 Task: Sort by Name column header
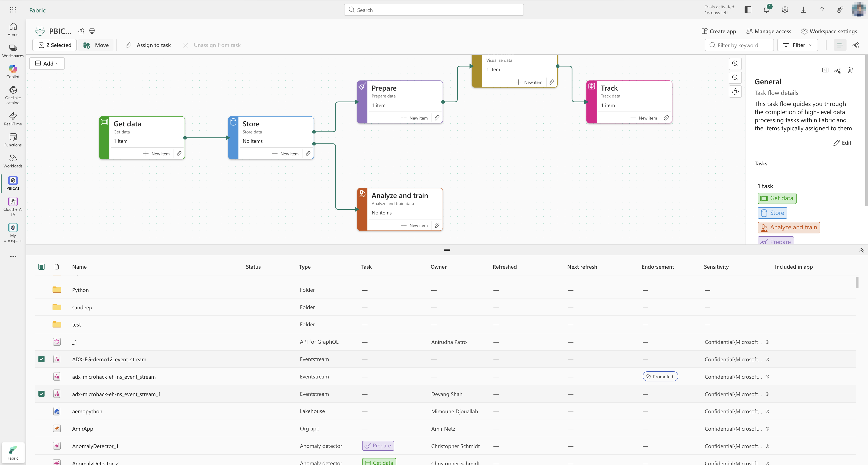(x=79, y=267)
